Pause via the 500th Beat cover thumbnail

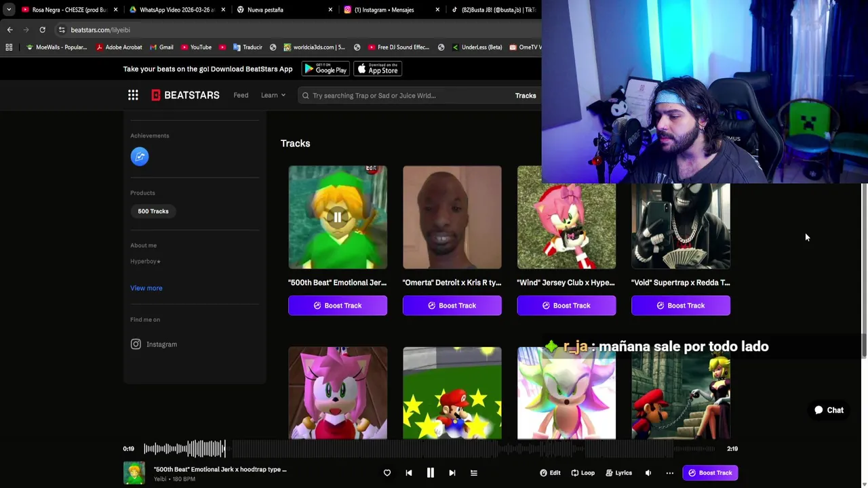click(338, 218)
